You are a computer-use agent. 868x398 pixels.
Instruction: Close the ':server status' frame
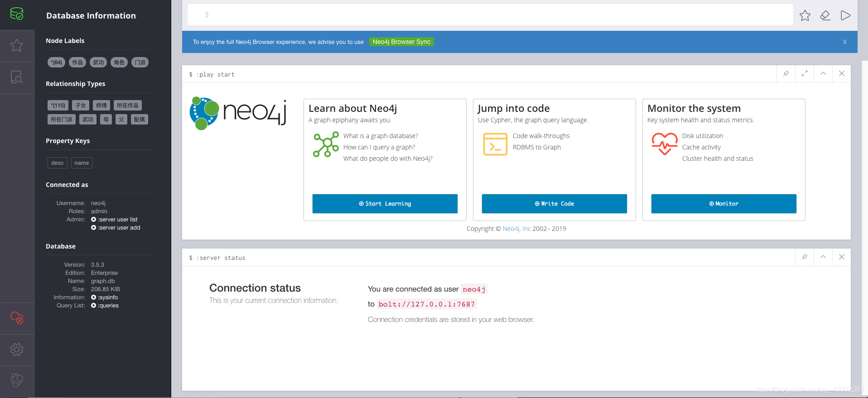coord(842,257)
